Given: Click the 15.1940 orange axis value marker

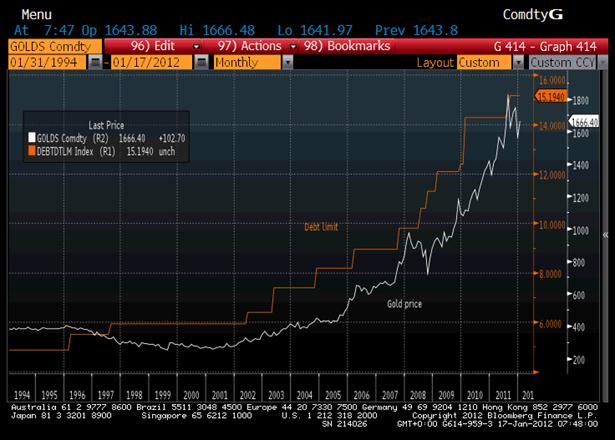Looking at the screenshot, I should pos(551,96).
